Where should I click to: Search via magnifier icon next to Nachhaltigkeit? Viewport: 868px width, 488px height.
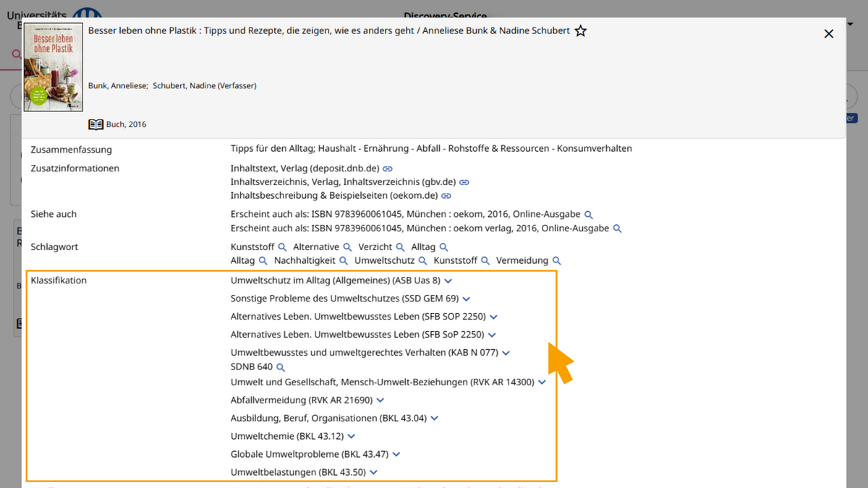[342, 260]
